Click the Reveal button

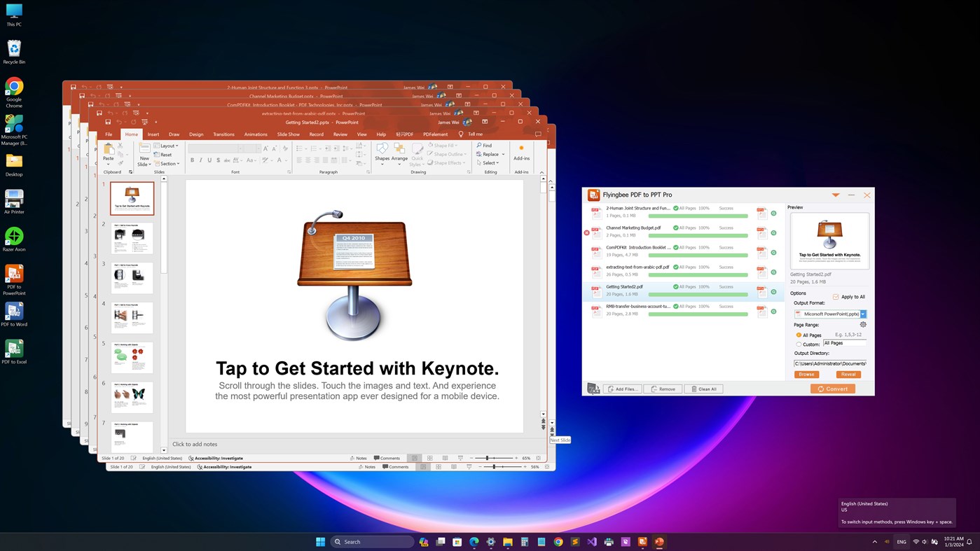pyautogui.click(x=848, y=375)
